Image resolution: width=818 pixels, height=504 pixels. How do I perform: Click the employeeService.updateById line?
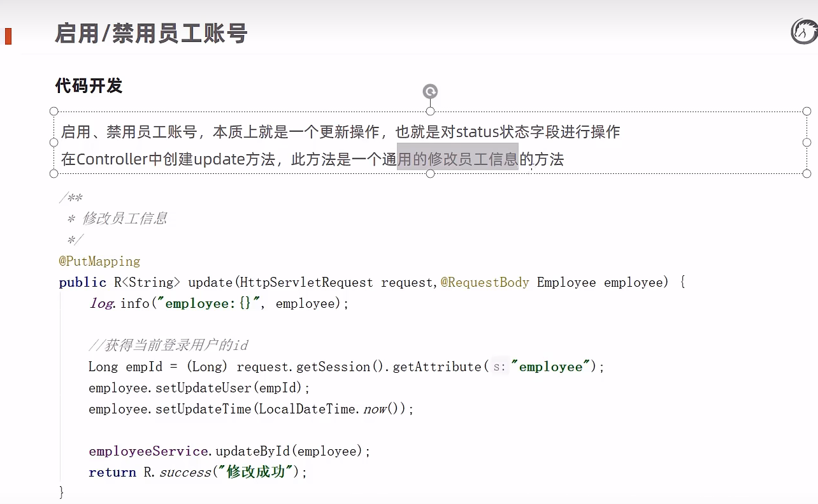click(230, 451)
